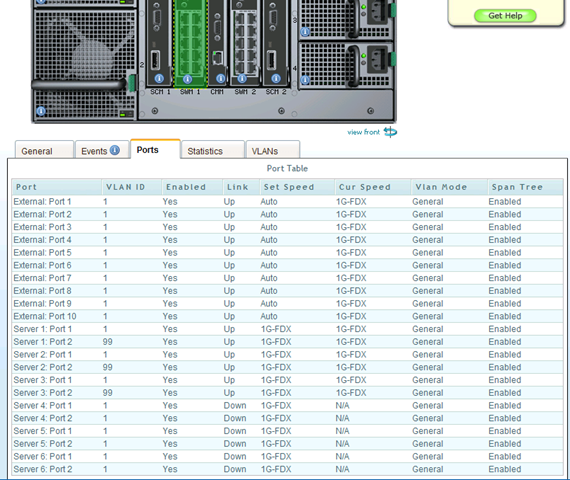Select the SWM 2 switch module image
Screen dimensions: 570x480
click(245, 42)
